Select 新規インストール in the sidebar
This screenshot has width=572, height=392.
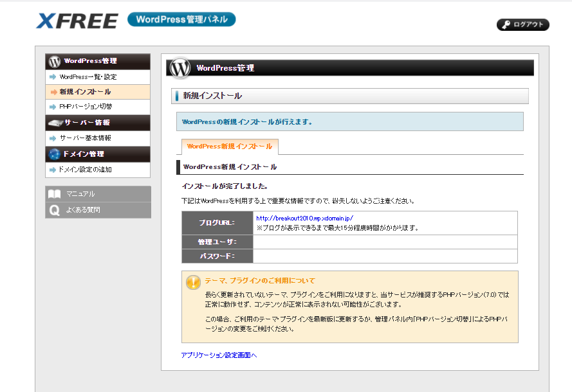(98, 92)
